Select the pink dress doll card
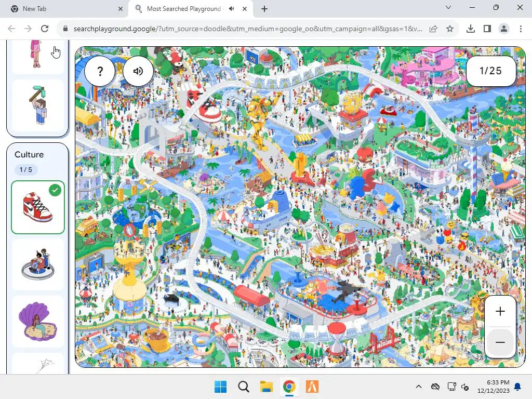 coord(37,56)
